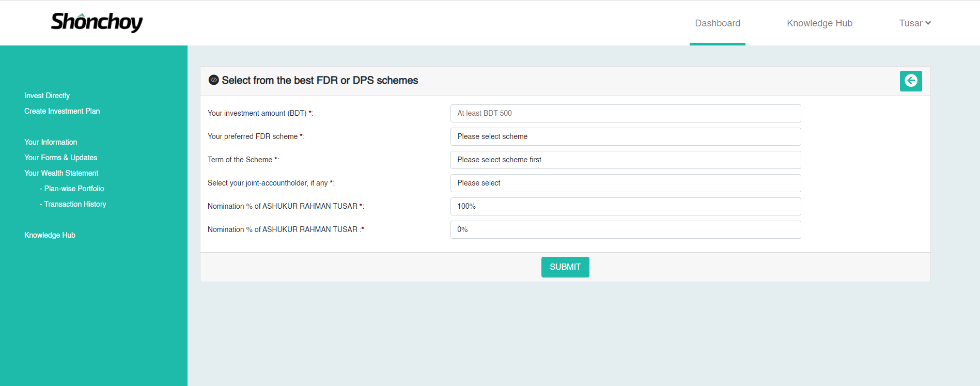Open Knowledge Hub in top navigation
This screenshot has height=386, width=980.
[x=819, y=23]
